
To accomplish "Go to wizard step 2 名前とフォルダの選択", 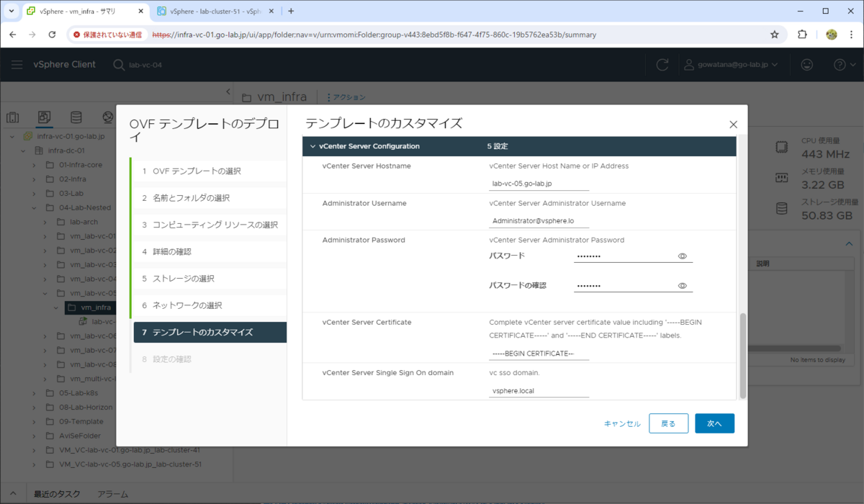I will [x=209, y=198].
